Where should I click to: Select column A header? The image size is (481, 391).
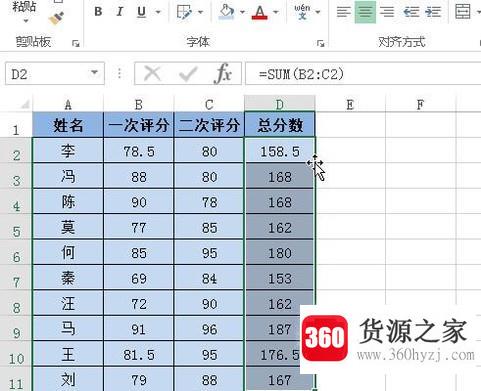[68, 105]
